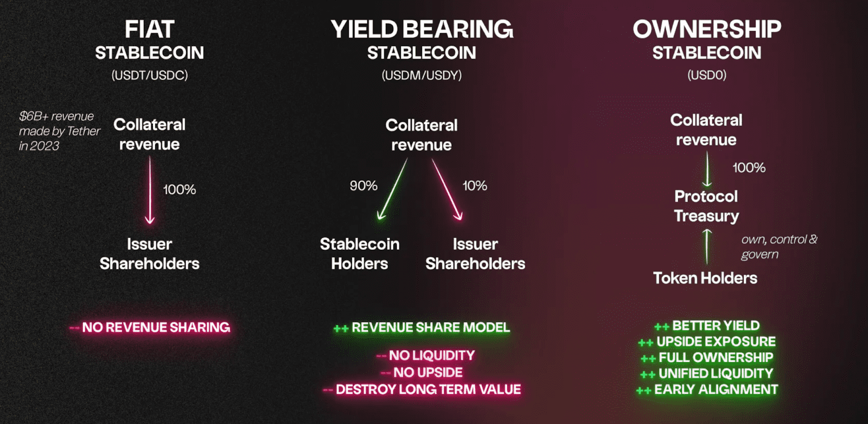Viewport: 868px width, 424px height.
Task: Click the OWNERSHIP STABLECOIN heading
Action: (706, 40)
